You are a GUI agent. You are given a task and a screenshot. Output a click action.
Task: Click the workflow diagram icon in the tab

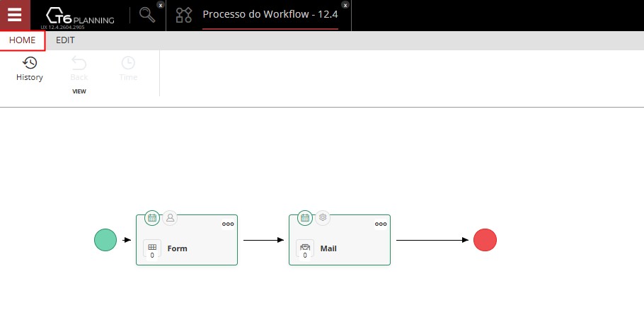click(183, 15)
